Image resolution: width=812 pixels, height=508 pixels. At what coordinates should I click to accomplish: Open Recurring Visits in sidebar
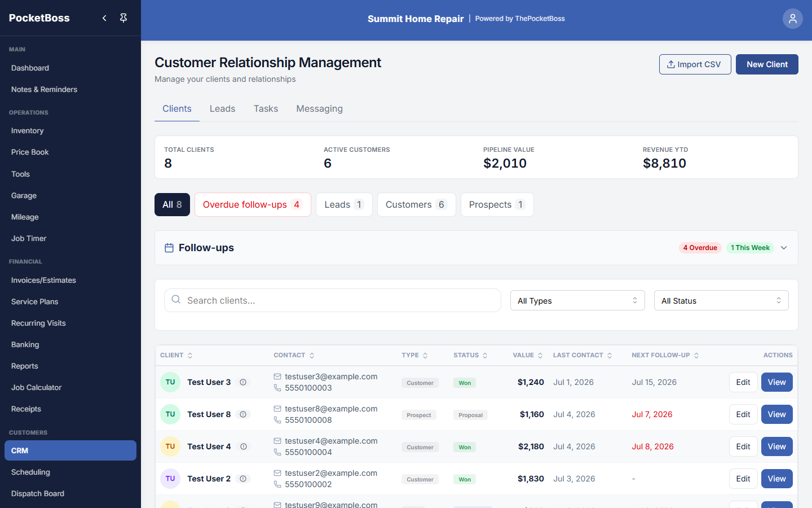point(70,323)
